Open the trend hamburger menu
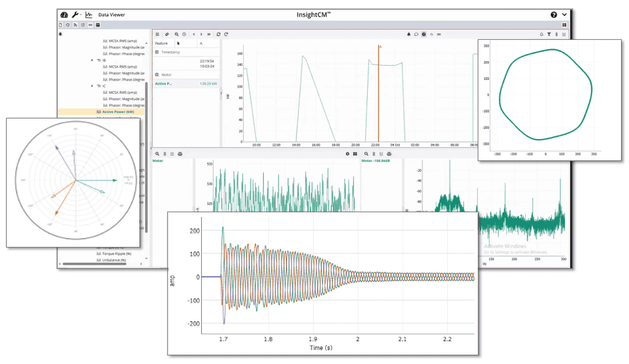Image resolution: width=629 pixels, height=364 pixels. click(x=157, y=34)
